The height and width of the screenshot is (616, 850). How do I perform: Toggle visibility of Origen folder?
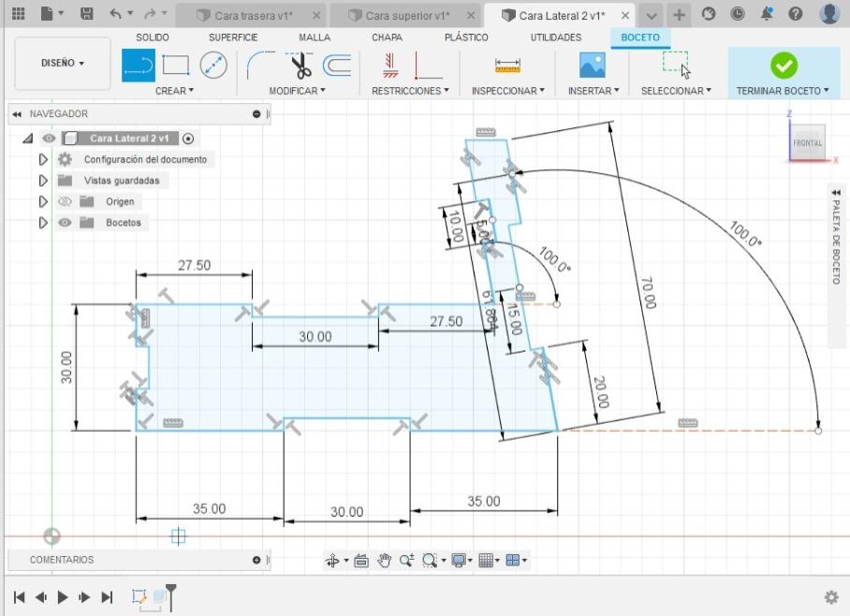[65, 201]
